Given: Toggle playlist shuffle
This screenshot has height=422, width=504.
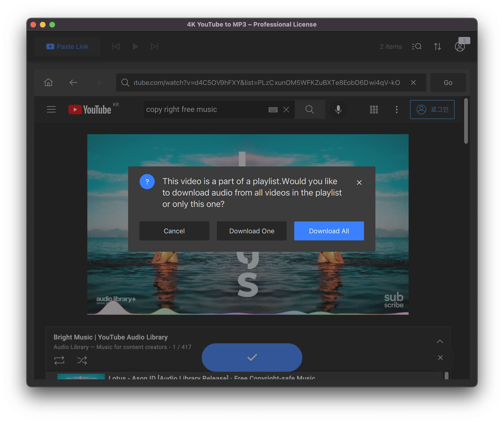Looking at the screenshot, I should coord(82,360).
